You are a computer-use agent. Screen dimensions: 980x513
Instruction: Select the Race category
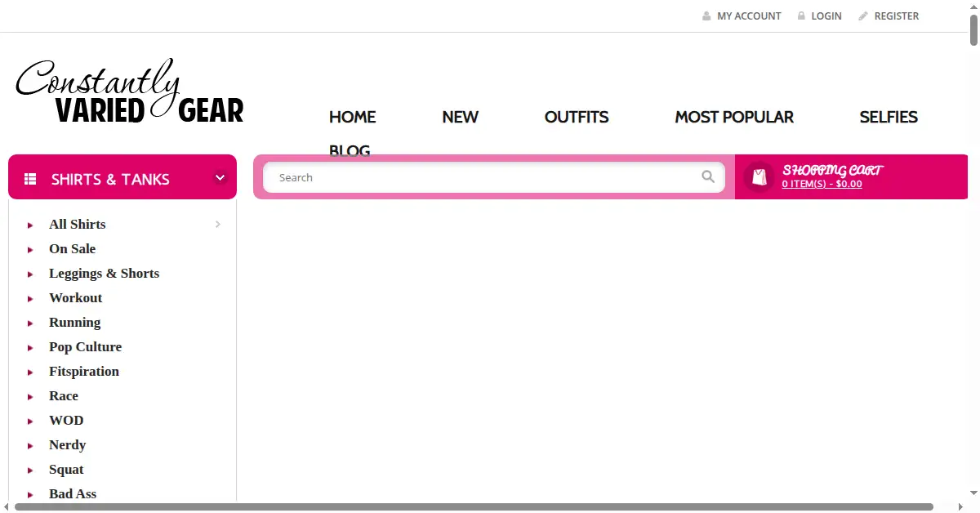tap(64, 396)
